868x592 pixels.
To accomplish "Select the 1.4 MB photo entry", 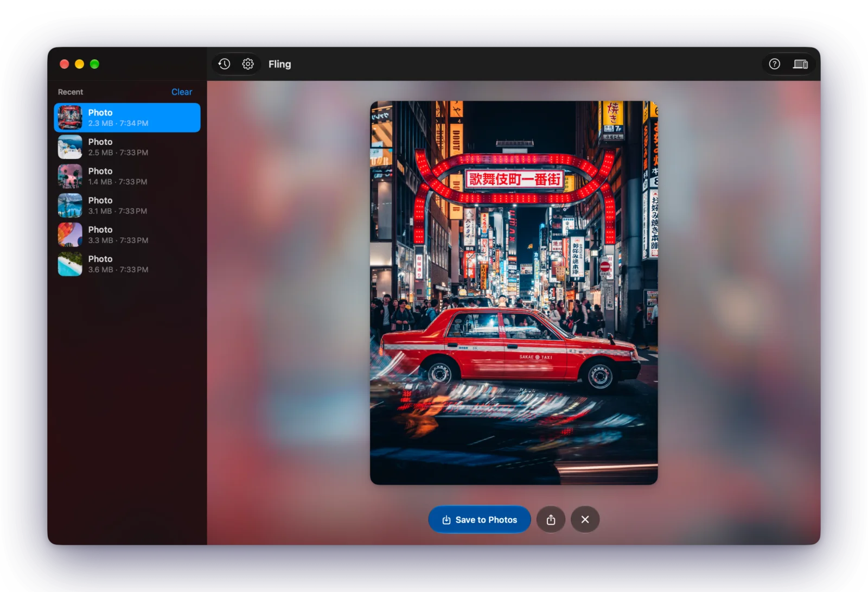I will pos(127,176).
